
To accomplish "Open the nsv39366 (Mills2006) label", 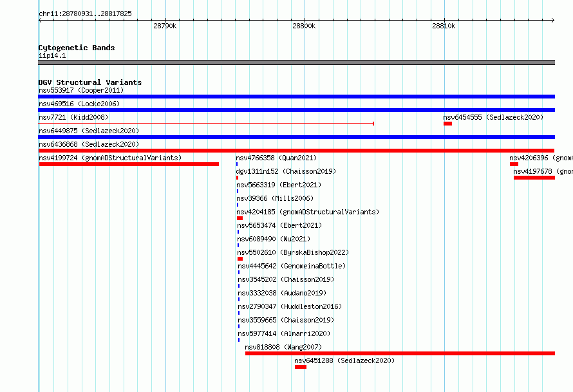I will pos(275,198).
